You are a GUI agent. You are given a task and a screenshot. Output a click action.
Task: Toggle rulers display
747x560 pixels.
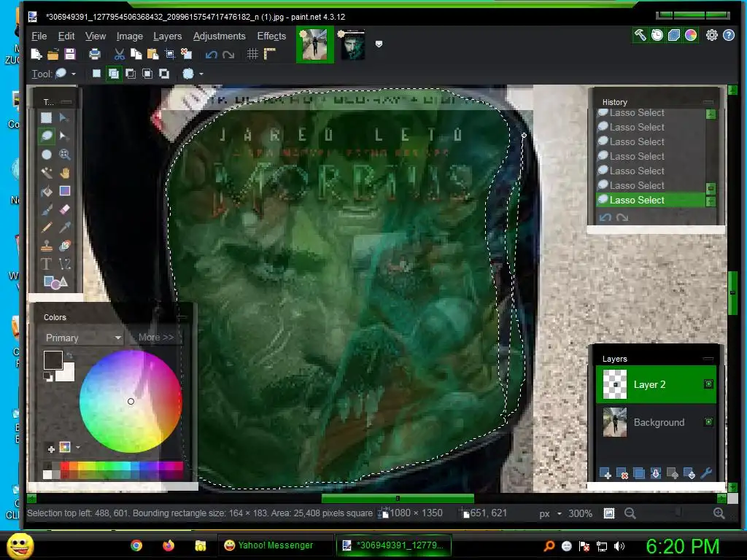tap(270, 54)
